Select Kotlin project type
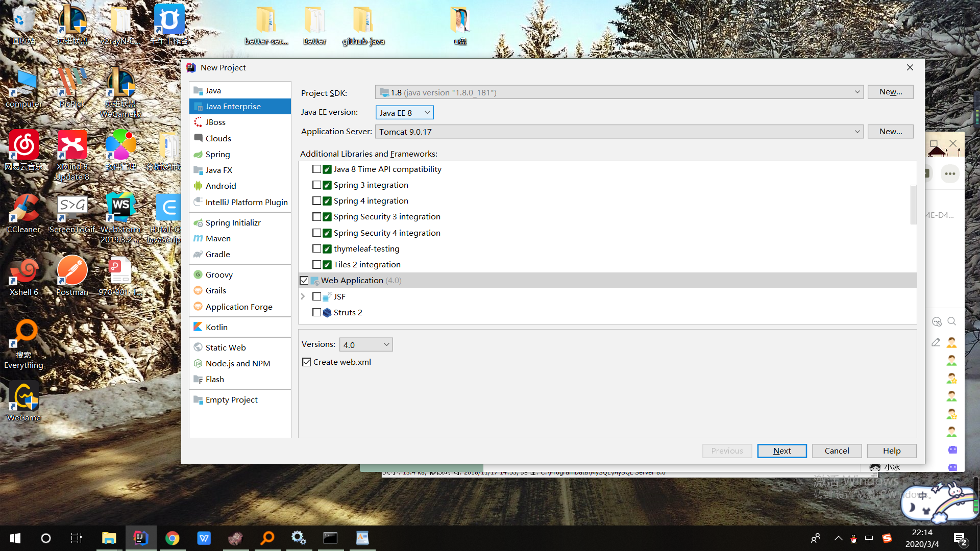This screenshot has height=551, width=980. click(240, 327)
